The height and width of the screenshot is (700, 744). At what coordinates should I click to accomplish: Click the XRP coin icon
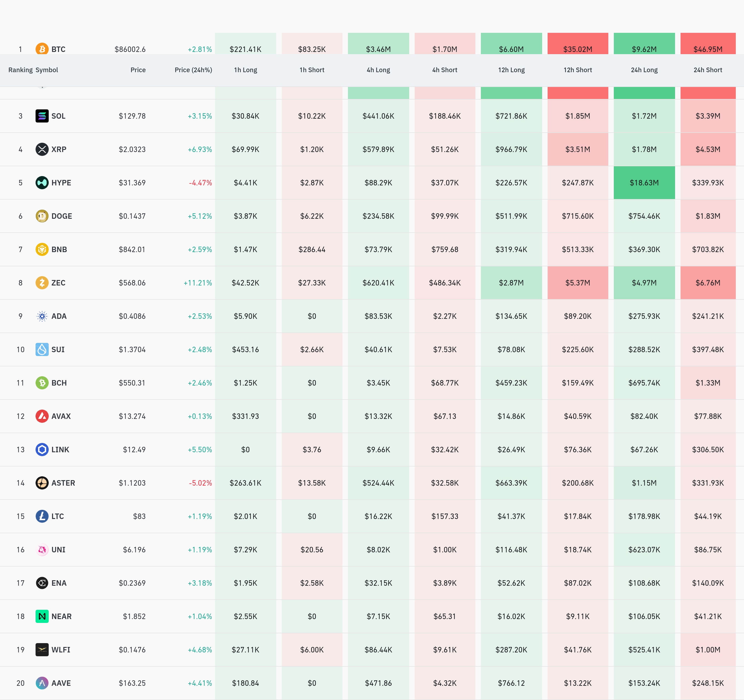point(42,149)
